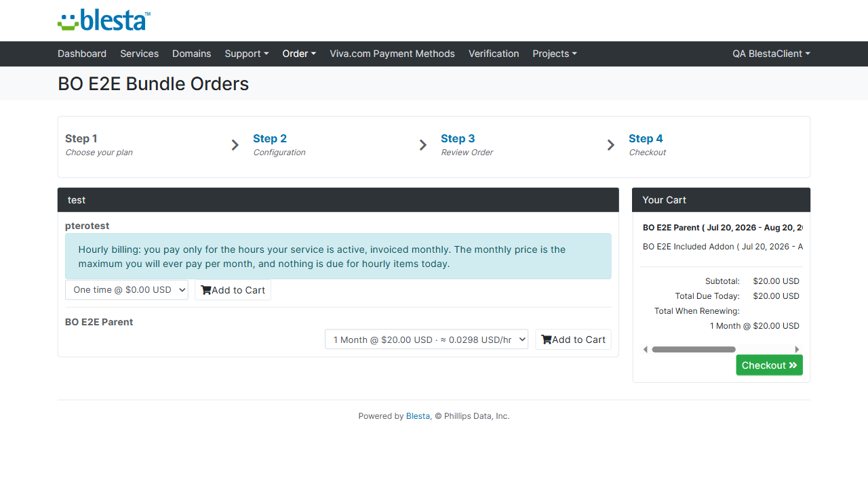Image resolution: width=868 pixels, height=488 pixels.
Task: Open the Verification page
Action: [494, 54]
